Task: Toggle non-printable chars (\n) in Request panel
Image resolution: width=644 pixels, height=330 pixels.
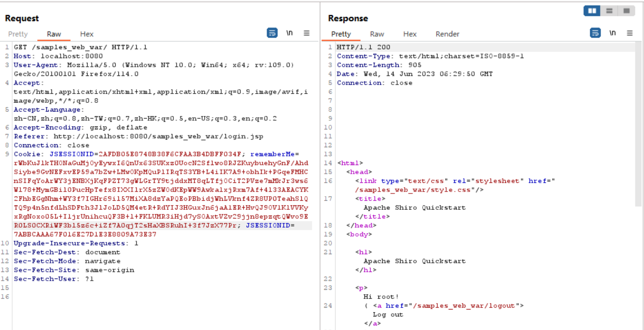Action: coord(290,33)
